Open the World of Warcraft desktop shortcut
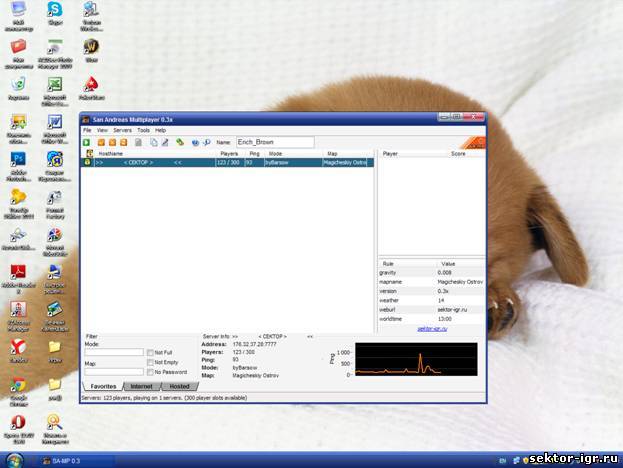This screenshot has height=468, width=623. 91,50
